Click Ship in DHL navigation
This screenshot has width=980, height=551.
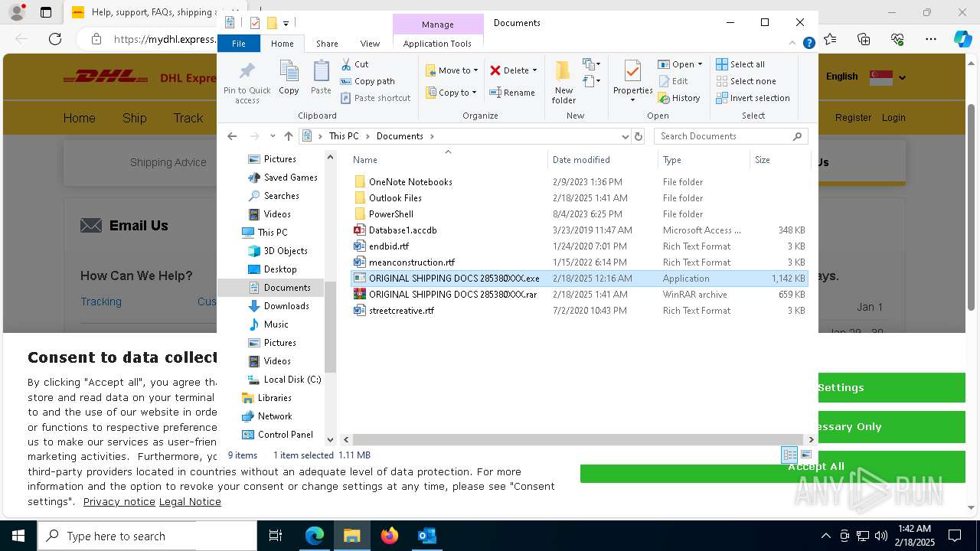(134, 118)
